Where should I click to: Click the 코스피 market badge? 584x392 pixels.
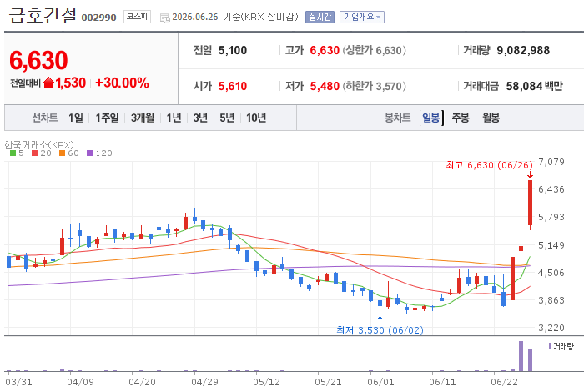(x=137, y=17)
